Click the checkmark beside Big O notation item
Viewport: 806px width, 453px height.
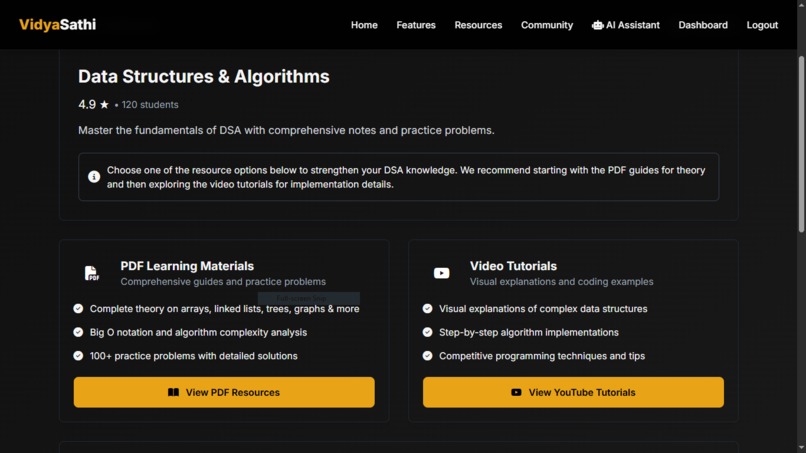(78, 332)
